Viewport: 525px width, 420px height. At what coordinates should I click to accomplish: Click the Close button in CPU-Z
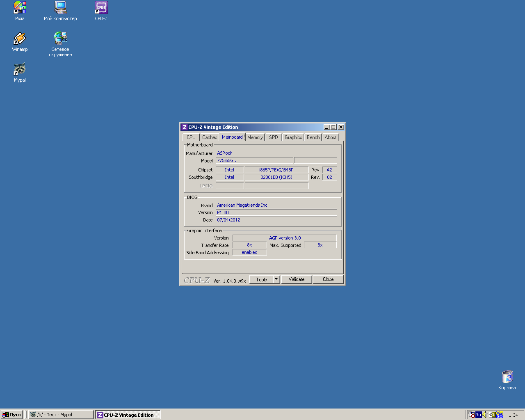tap(328, 279)
